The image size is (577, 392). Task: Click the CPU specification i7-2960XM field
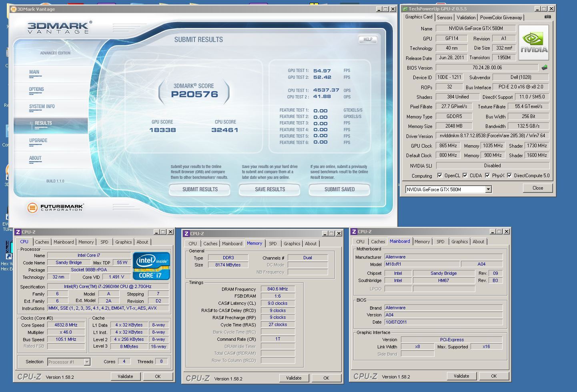tap(108, 286)
